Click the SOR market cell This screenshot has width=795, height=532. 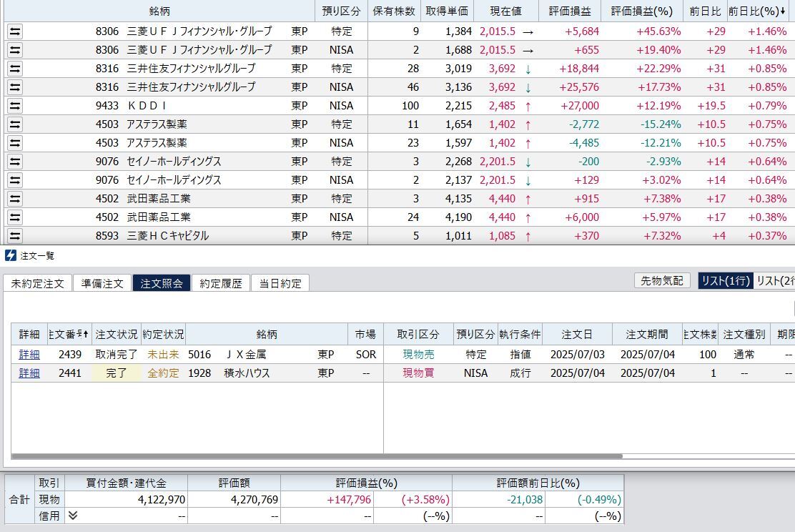tap(366, 355)
